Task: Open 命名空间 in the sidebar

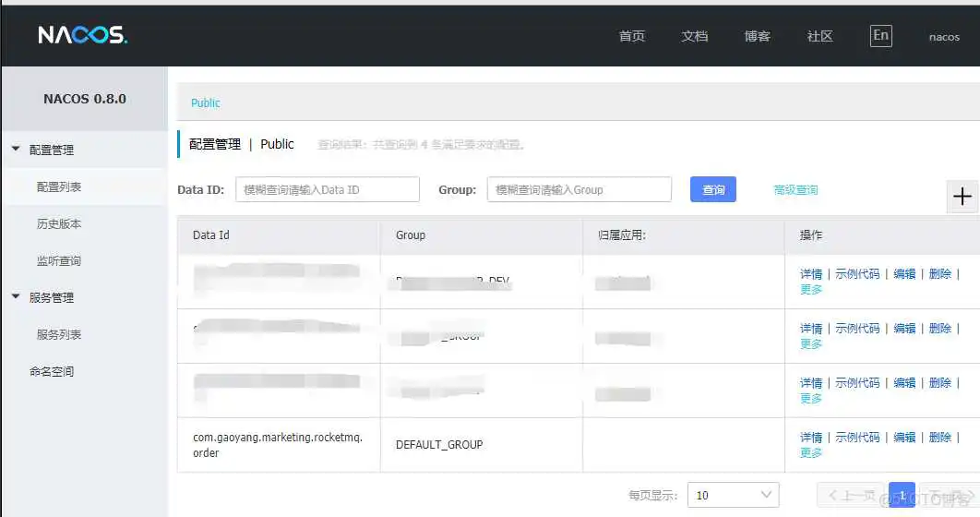Action: coord(52,371)
